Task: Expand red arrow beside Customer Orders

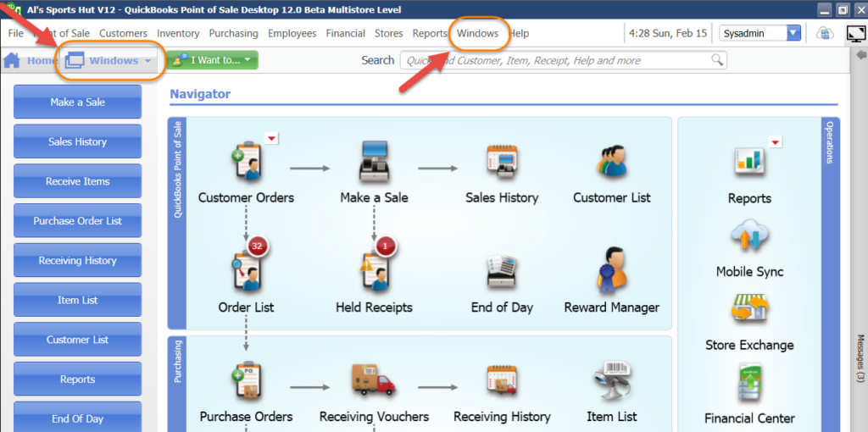Action: (271, 138)
